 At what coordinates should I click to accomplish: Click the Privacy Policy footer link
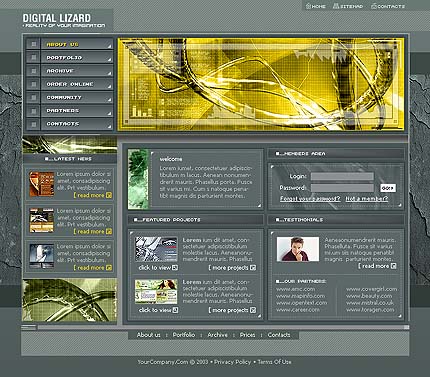click(x=232, y=362)
